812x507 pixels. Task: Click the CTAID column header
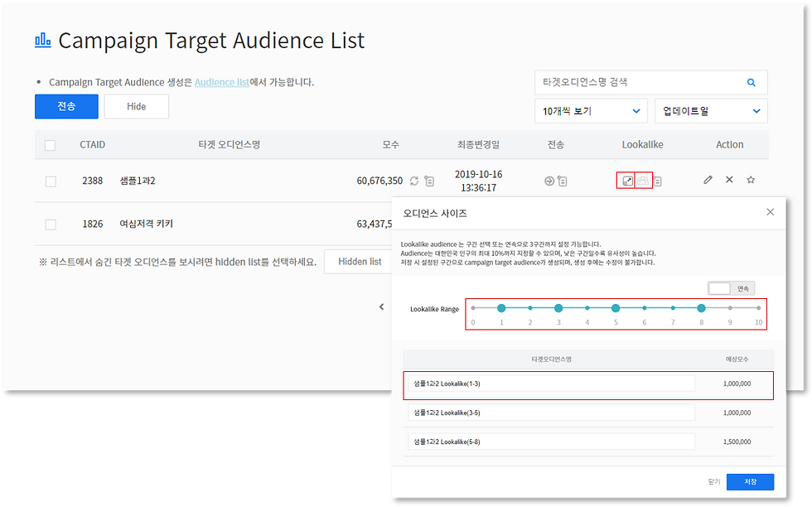click(x=92, y=144)
